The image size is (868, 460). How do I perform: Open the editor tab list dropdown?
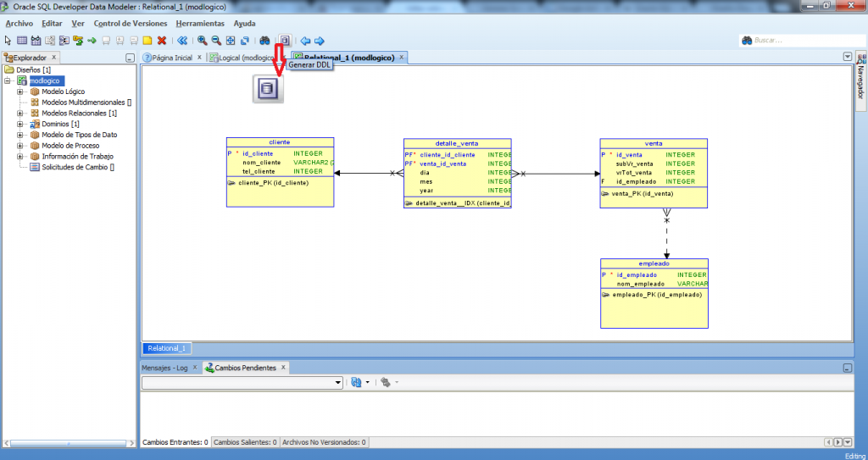pos(847,57)
